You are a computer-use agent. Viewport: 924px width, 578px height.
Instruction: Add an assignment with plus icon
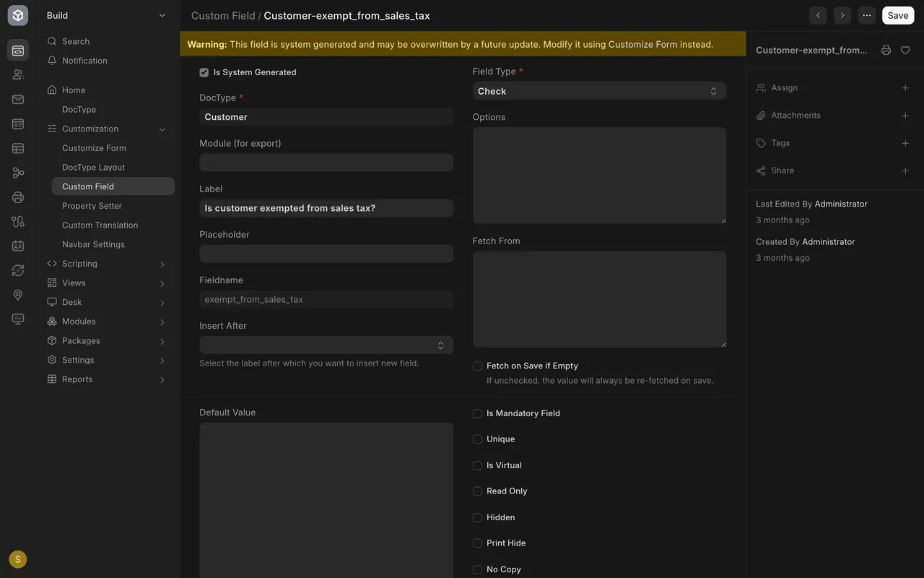905,87
